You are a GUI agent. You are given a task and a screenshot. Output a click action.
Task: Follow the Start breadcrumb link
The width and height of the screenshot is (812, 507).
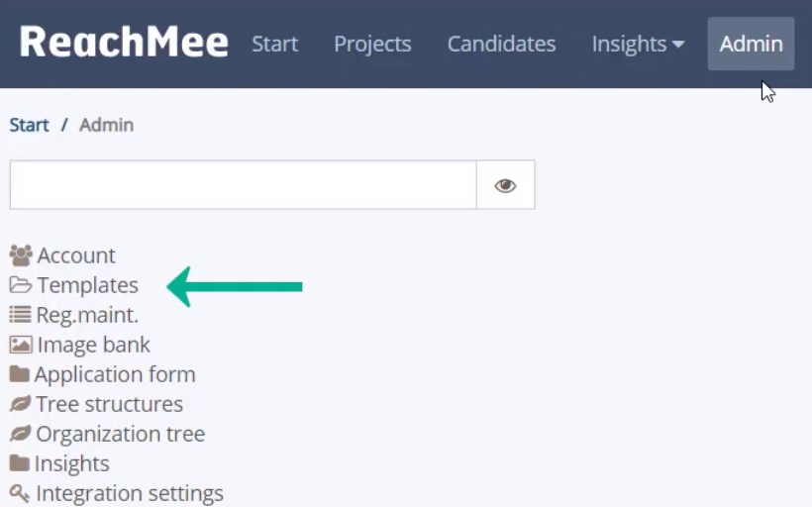tap(29, 125)
